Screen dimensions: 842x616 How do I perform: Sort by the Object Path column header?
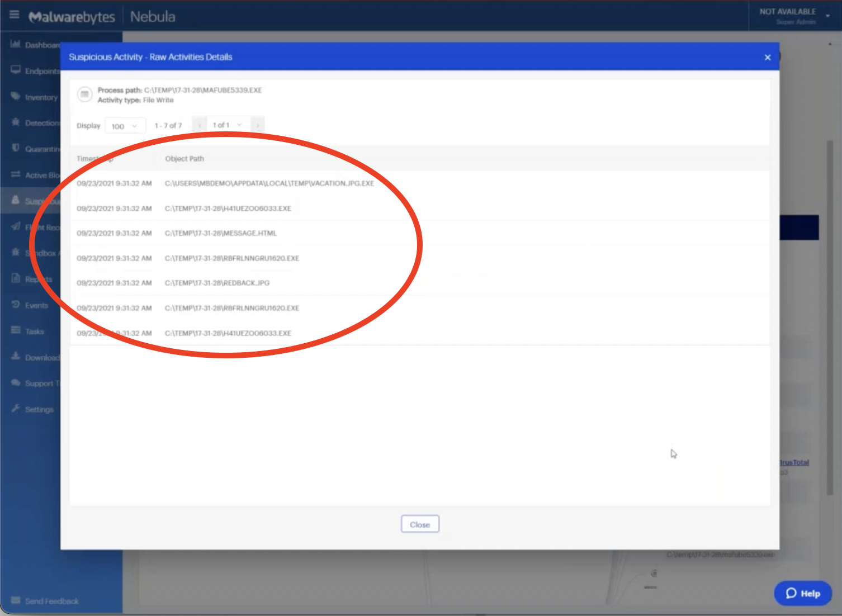pyautogui.click(x=185, y=159)
